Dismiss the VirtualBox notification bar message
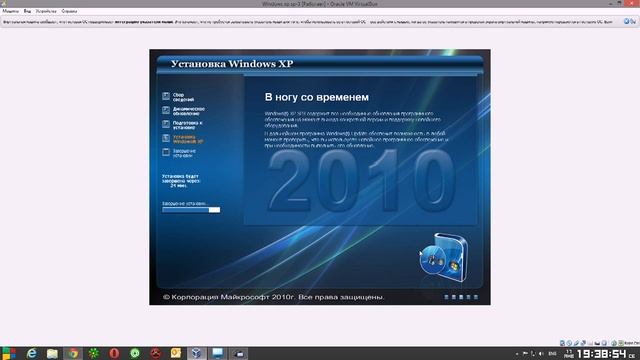 click(x=626, y=21)
